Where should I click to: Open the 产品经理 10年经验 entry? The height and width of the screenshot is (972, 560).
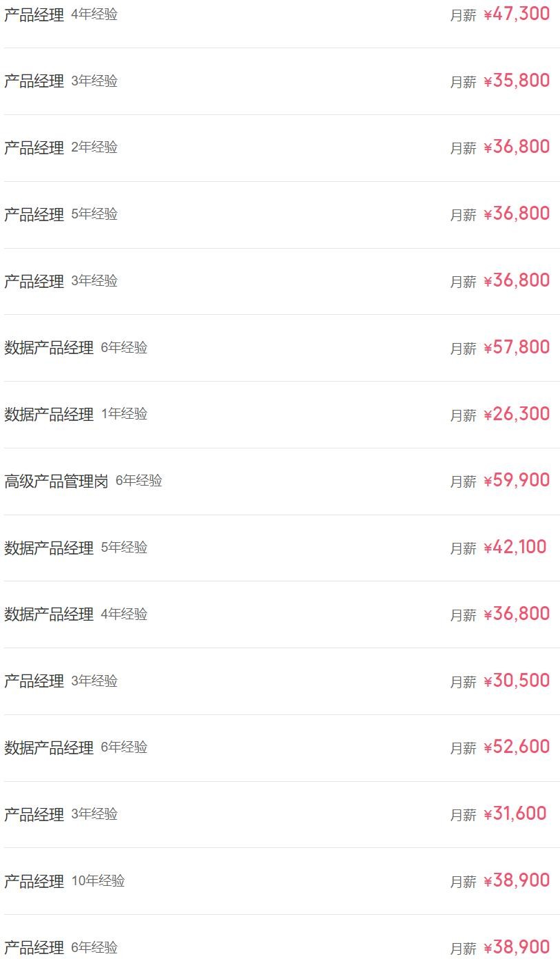click(x=34, y=881)
